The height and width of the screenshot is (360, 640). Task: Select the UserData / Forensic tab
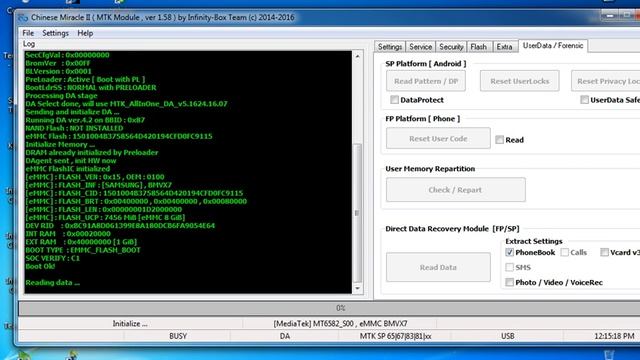click(x=553, y=46)
